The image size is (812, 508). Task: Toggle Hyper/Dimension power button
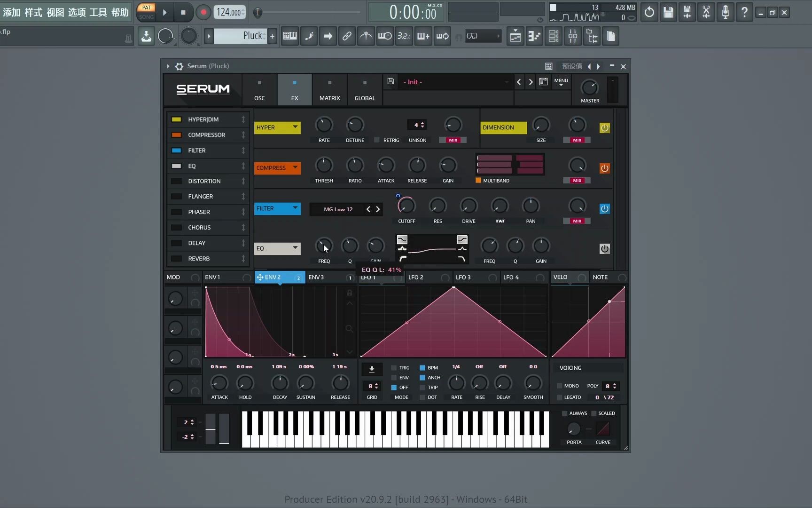tap(605, 128)
